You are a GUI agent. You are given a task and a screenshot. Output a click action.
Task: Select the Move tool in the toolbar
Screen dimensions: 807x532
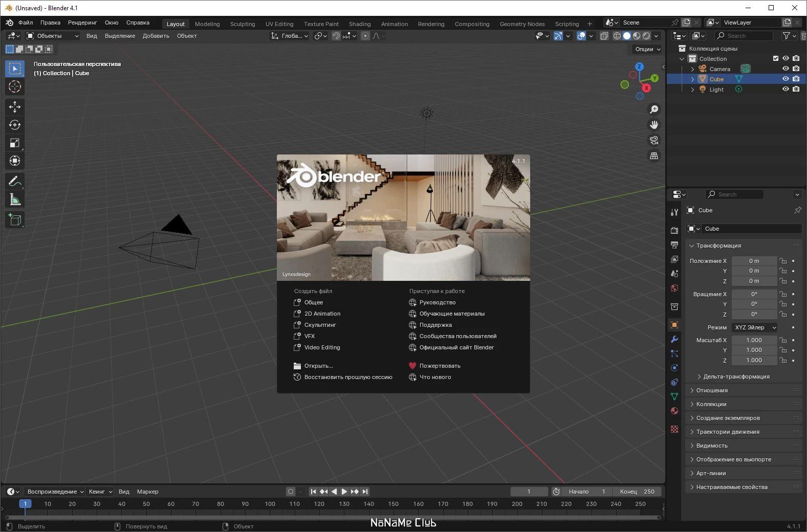15,106
